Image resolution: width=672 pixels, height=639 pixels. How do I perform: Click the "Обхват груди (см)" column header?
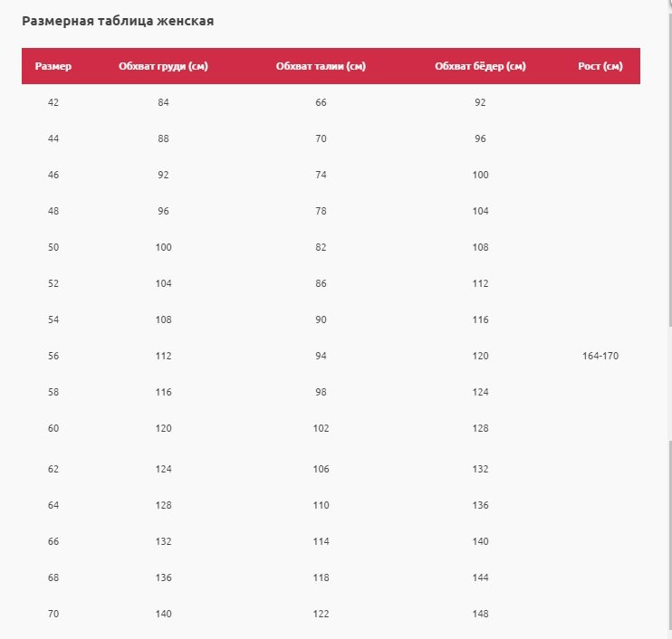[163, 66]
